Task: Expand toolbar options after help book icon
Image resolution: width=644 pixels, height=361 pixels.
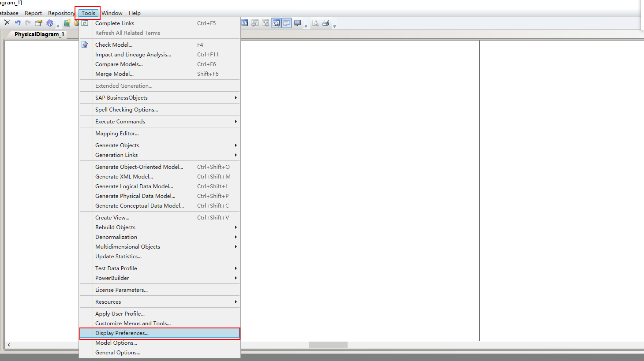Action: coord(58,26)
